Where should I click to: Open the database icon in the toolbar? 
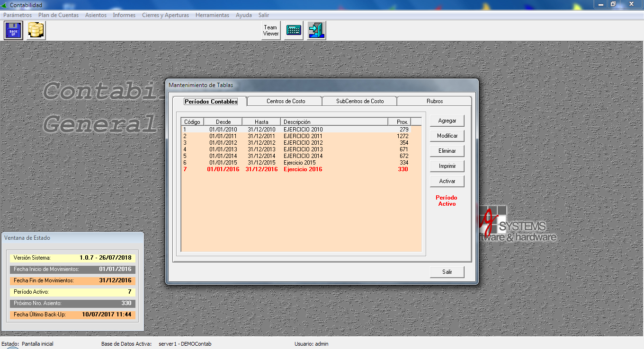click(36, 31)
